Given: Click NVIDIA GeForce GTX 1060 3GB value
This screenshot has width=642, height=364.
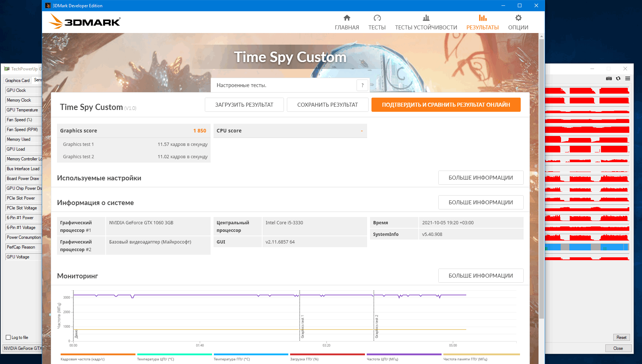Looking at the screenshot, I should click(x=141, y=223).
